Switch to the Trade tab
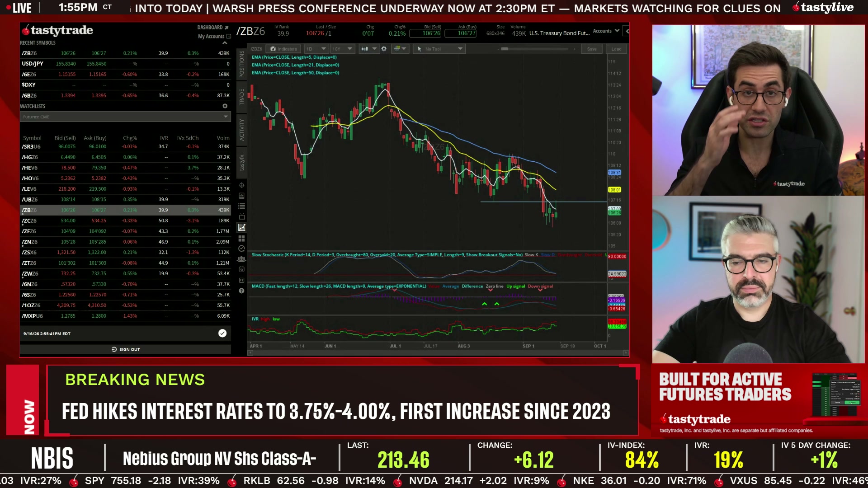The image size is (868, 488). tap(241, 97)
